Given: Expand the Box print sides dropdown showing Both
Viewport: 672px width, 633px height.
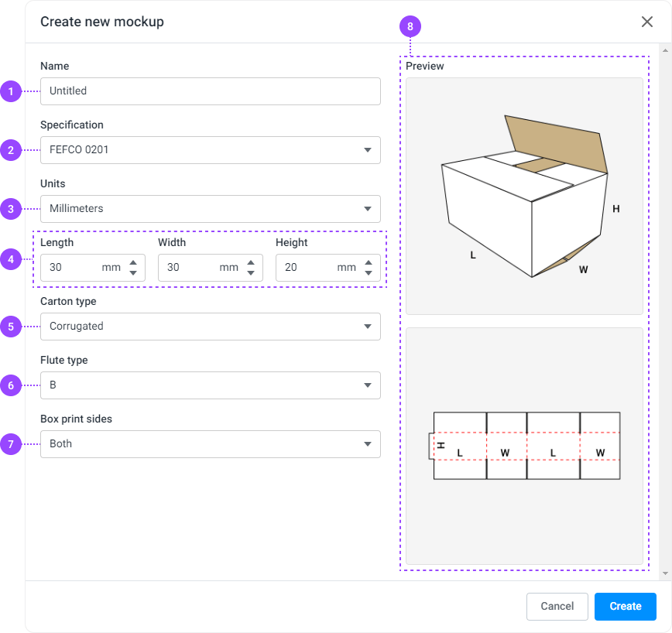Looking at the screenshot, I should click(210, 444).
